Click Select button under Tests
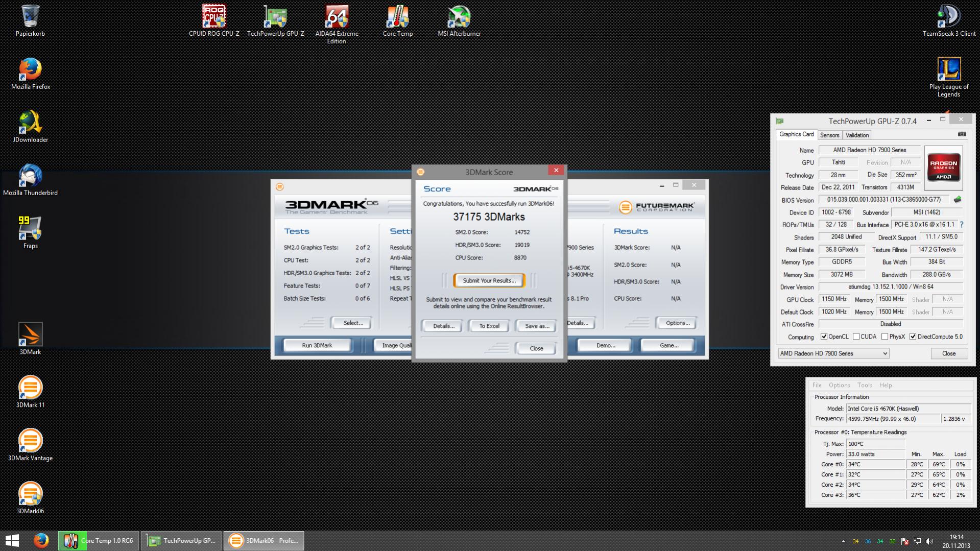980x551 pixels. point(353,323)
